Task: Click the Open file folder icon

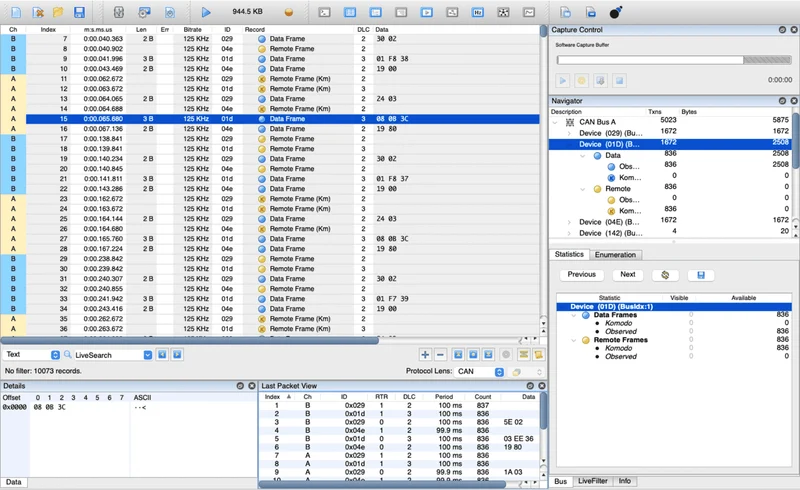Action: click(x=58, y=12)
